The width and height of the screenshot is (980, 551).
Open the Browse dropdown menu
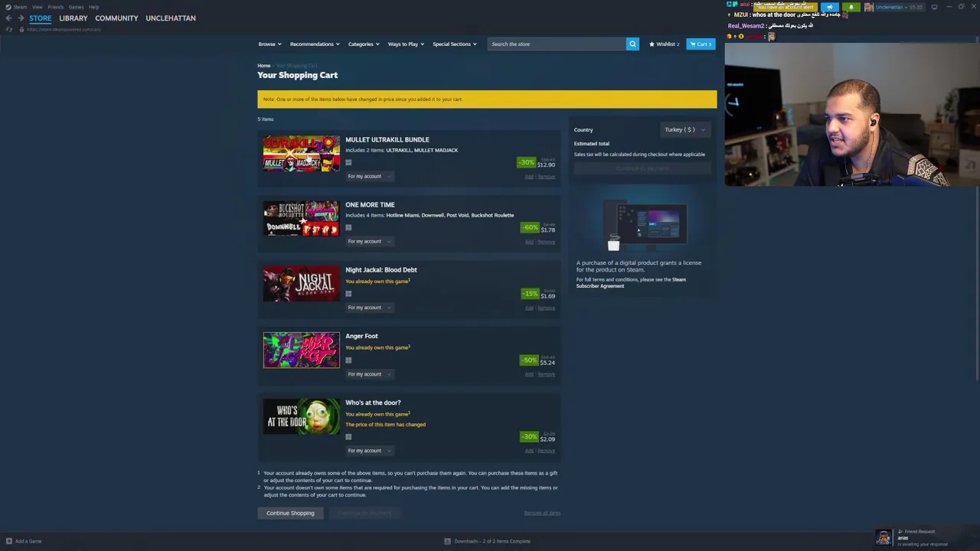(x=269, y=44)
